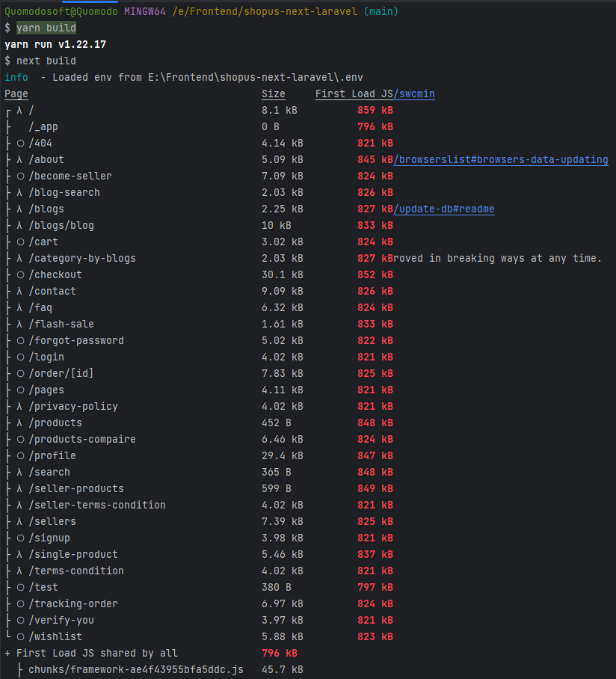Click the plus sign before First Load JS shared
The image size is (616, 679).
pos(7,653)
